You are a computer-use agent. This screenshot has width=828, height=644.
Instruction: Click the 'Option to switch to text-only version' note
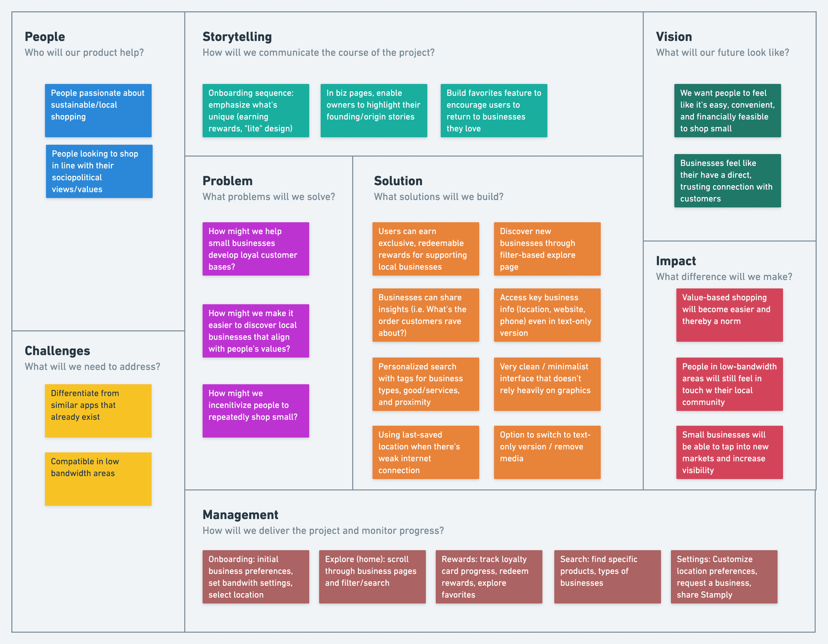pyautogui.click(x=548, y=452)
